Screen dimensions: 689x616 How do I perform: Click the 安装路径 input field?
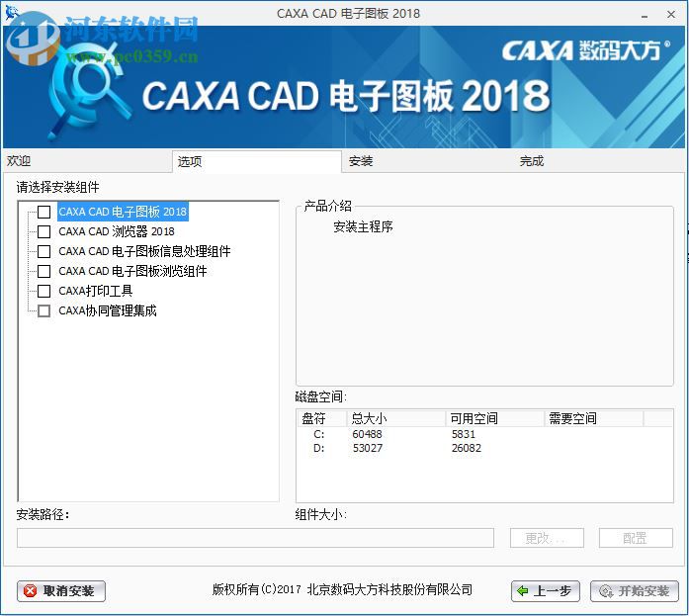(x=255, y=538)
